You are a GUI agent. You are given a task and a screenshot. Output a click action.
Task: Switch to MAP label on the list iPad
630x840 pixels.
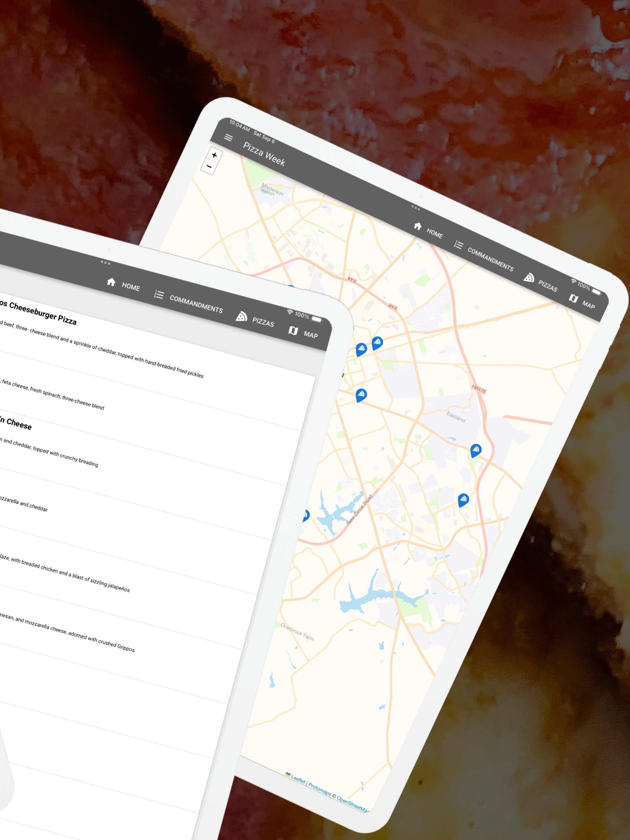(x=311, y=335)
